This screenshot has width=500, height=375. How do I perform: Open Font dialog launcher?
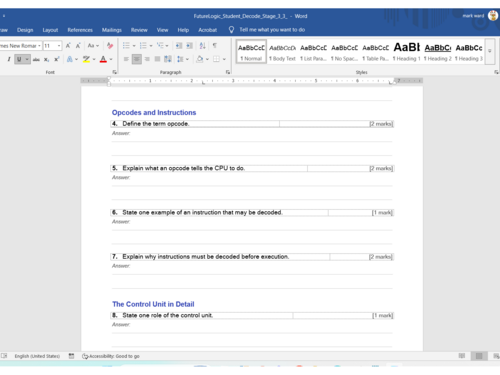pyautogui.click(x=115, y=72)
